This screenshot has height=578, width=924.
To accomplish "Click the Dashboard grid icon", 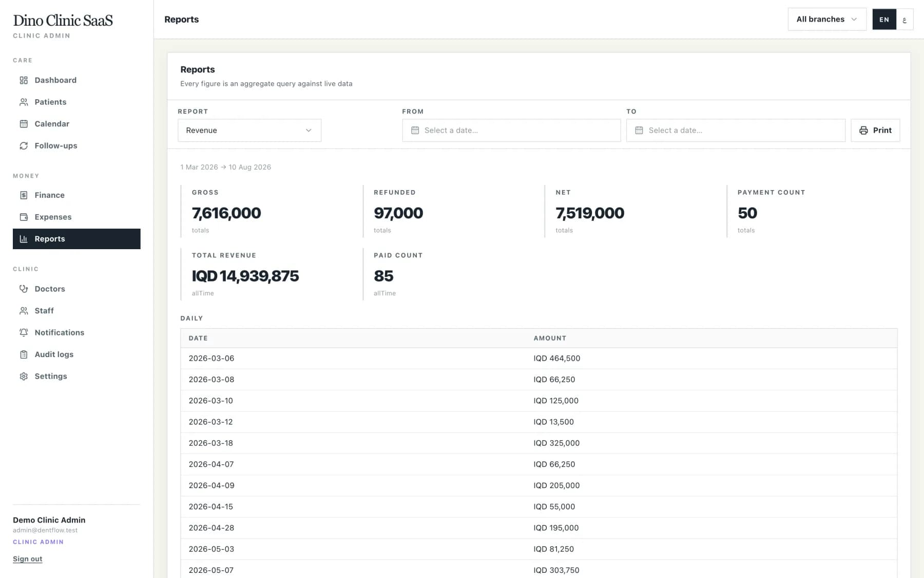I will click(x=24, y=80).
